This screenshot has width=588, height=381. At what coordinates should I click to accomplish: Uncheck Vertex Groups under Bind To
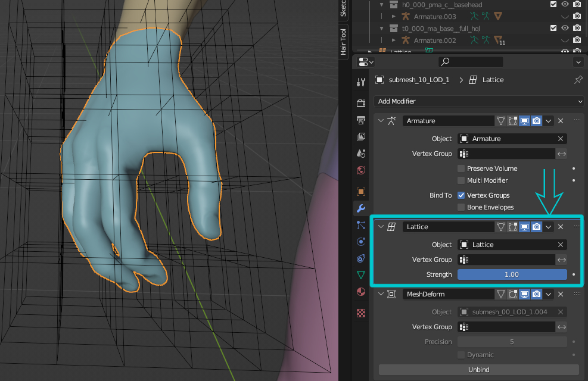(x=461, y=195)
